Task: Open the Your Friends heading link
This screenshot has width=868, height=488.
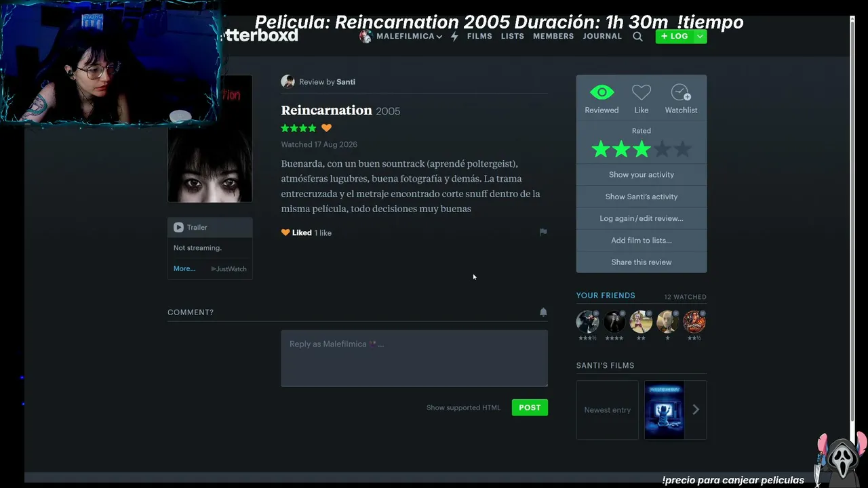Action: click(x=606, y=296)
